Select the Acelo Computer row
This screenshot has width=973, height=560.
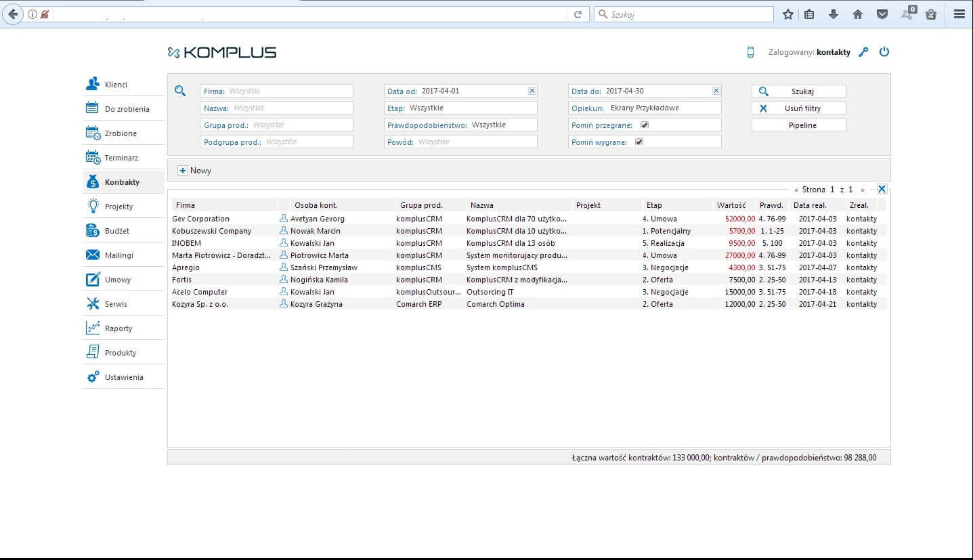(x=529, y=292)
